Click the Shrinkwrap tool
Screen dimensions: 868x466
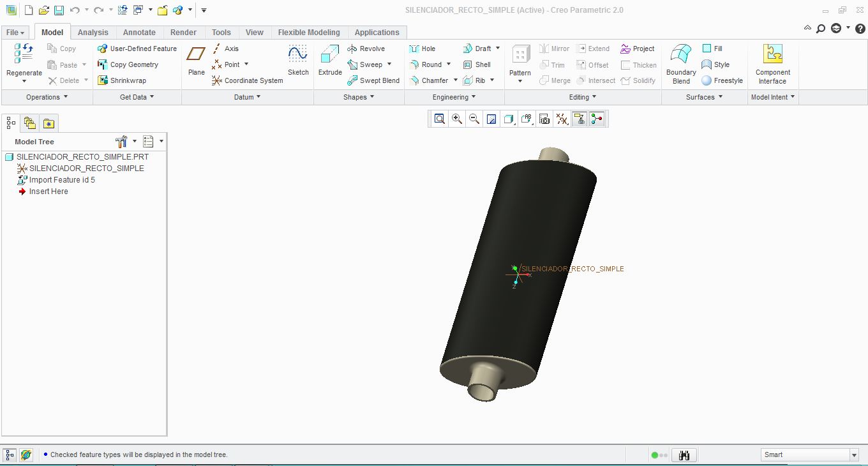pos(122,80)
